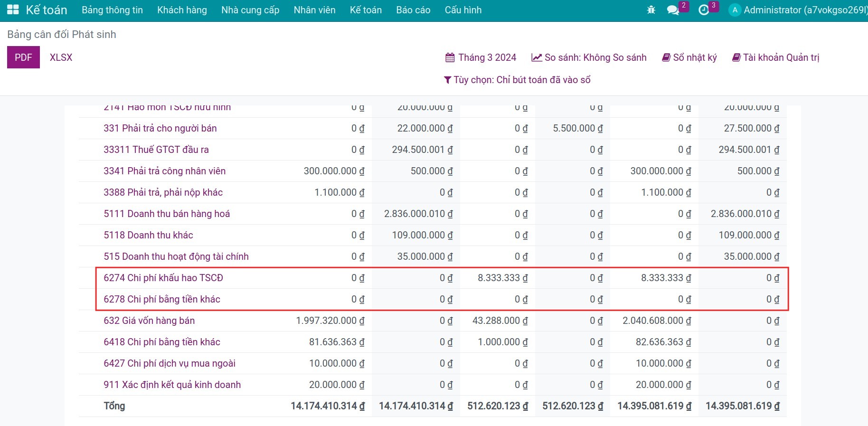Open account 6274 Chi phí khấu hao TSCĐ
This screenshot has height=426, width=868.
(163, 278)
